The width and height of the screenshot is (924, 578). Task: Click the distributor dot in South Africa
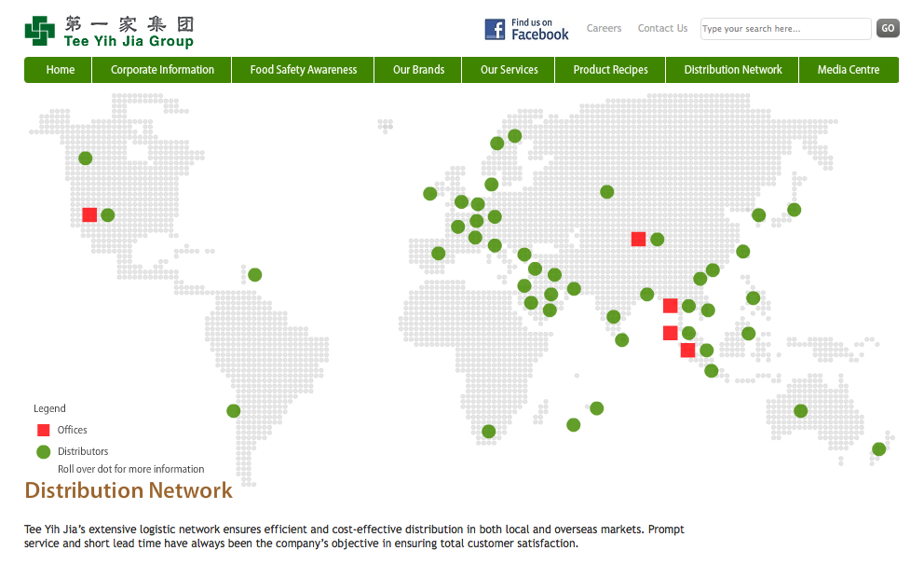click(x=488, y=431)
